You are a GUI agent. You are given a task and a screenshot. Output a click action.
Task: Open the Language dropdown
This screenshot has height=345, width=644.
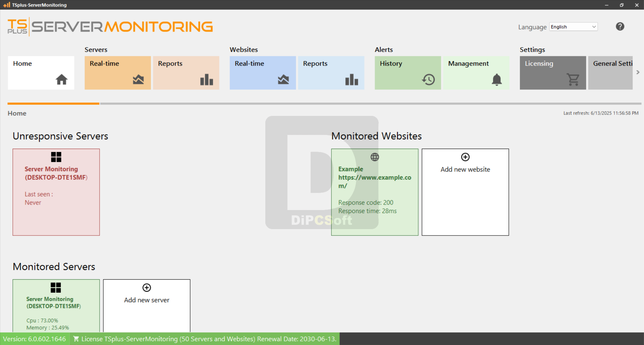click(x=573, y=27)
